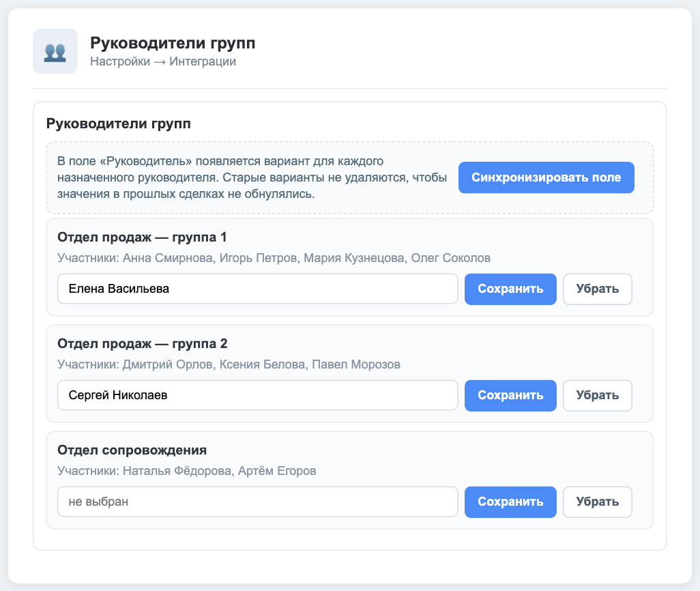Click heading Отдел продаж — группа 1
This screenshot has height=591, width=700.
pyautogui.click(x=142, y=237)
